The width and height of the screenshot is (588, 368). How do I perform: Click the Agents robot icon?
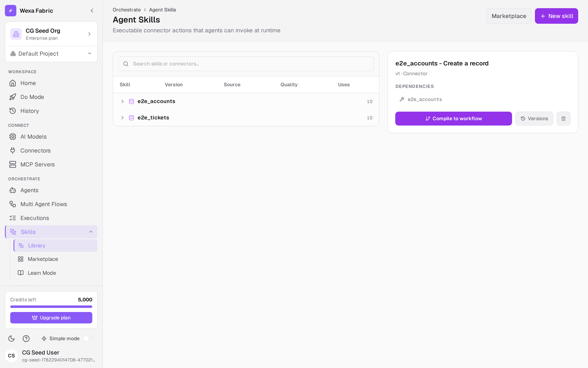(x=13, y=190)
